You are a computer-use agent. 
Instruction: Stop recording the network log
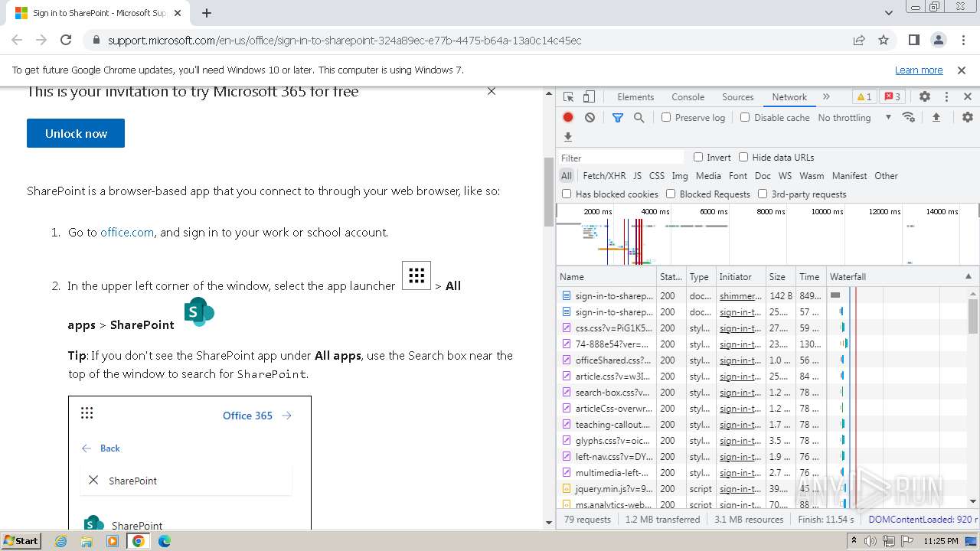pos(568,117)
